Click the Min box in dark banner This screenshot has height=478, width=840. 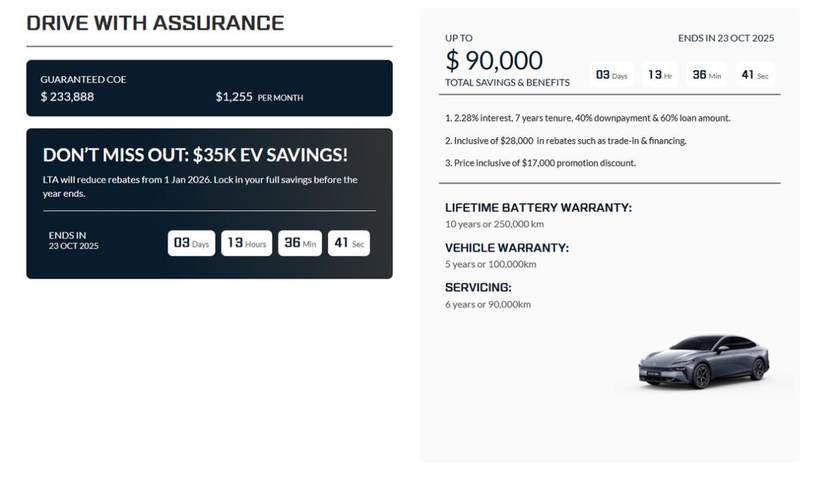point(300,243)
